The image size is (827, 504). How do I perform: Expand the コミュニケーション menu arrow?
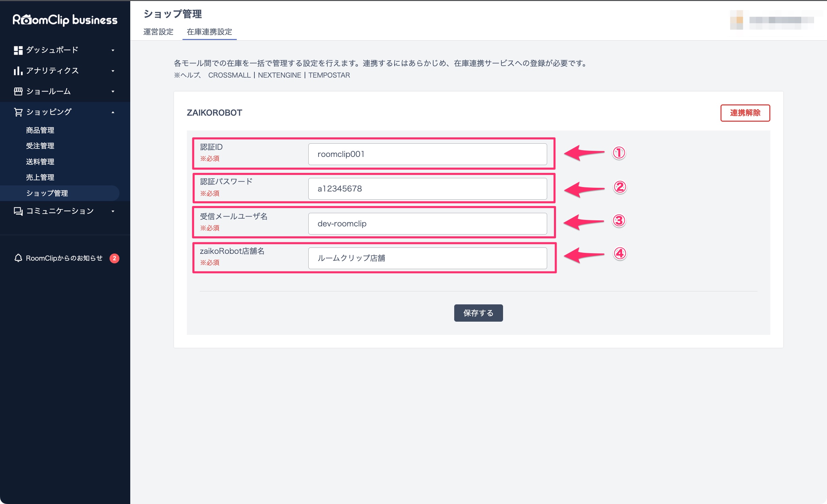point(113,211)
